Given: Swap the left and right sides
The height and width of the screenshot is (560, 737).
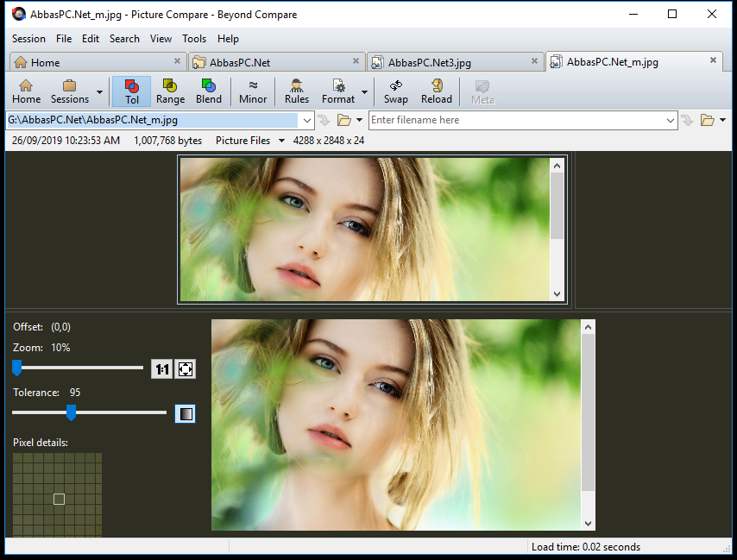Looking at the screenshot, I should pos(396,91).
